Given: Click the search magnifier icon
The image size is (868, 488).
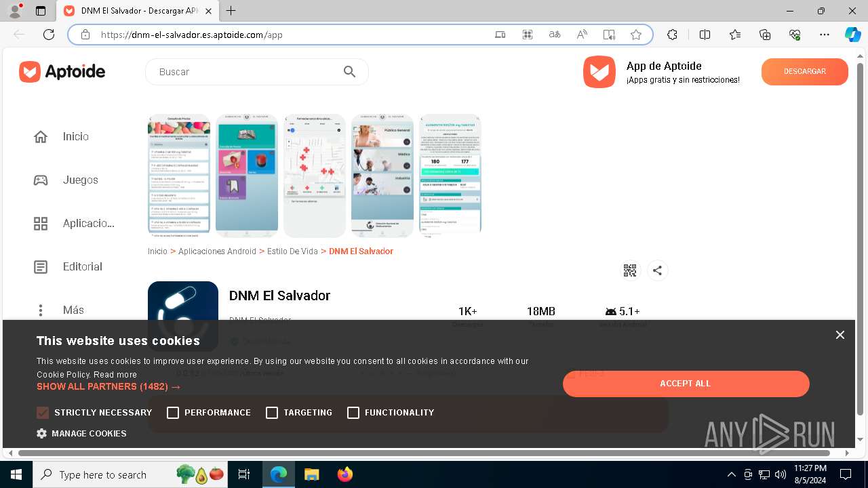Looking at the screenshot, I should (350, 72).
